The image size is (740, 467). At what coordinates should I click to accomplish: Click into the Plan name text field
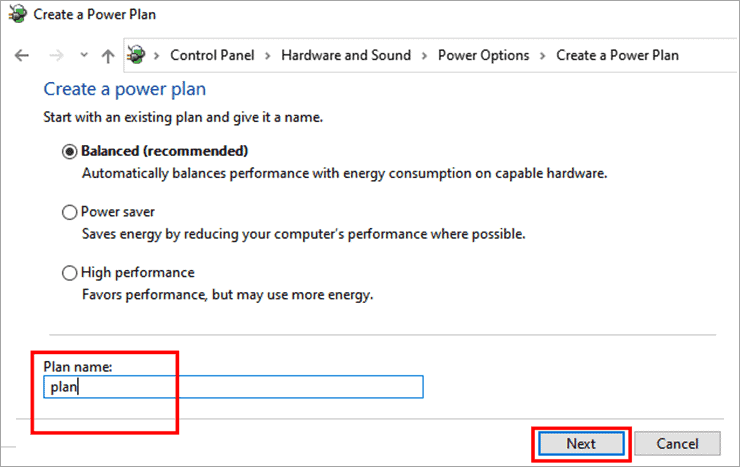coord(234,387)
